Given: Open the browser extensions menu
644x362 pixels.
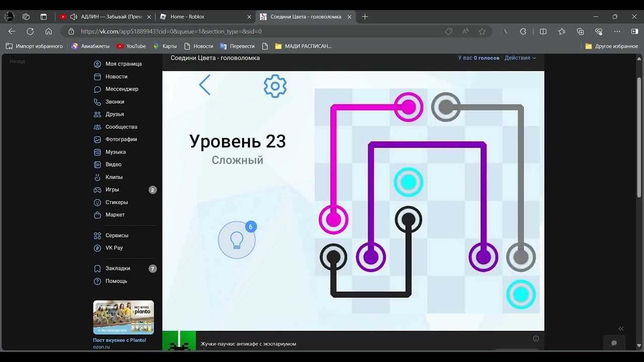Looking at the screenshot, I should tap(523, 31).
